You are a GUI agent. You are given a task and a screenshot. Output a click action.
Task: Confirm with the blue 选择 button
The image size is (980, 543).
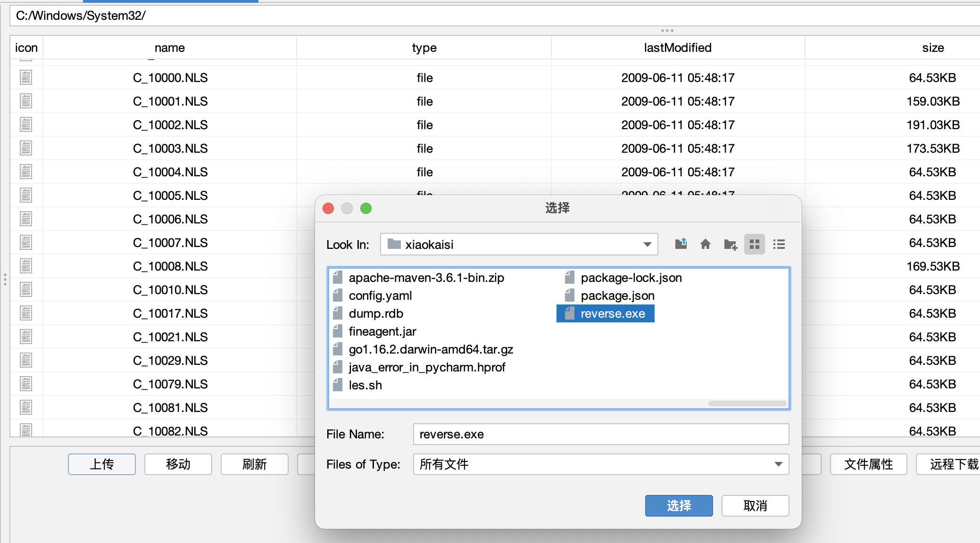[678, 506]
